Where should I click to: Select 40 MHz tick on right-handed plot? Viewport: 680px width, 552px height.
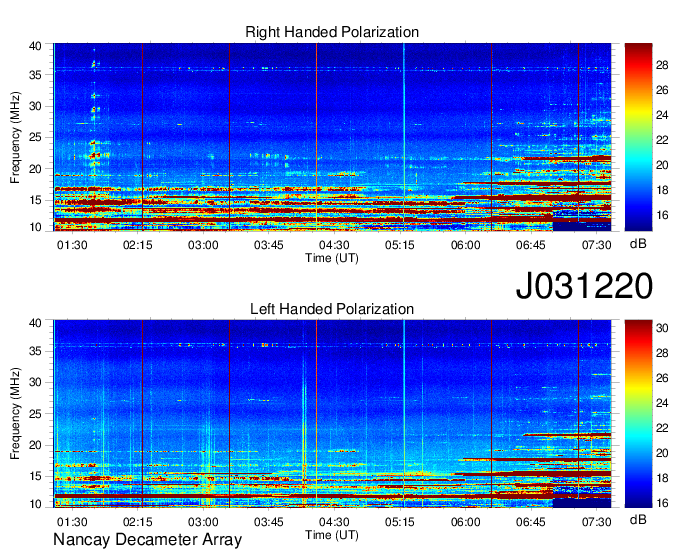point(35,46)
